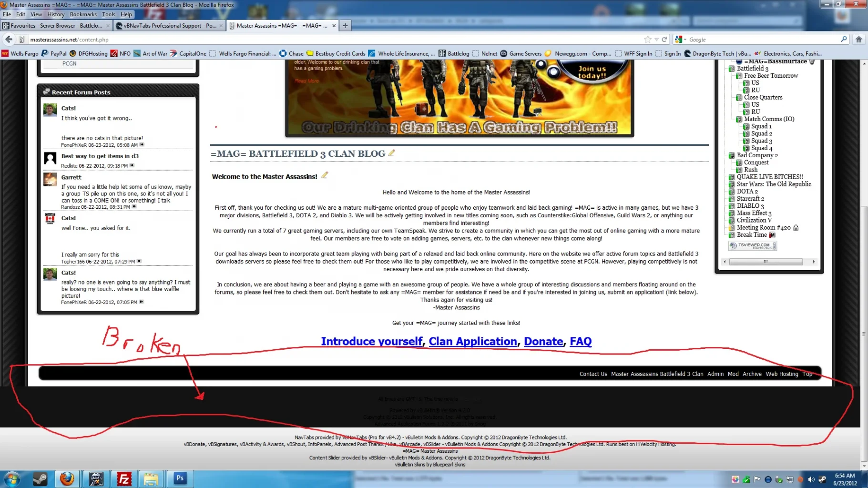Screen dimensions: 868x488
Task: Click Meeting Room #420 channel icon
Action: tap(732, 228)
